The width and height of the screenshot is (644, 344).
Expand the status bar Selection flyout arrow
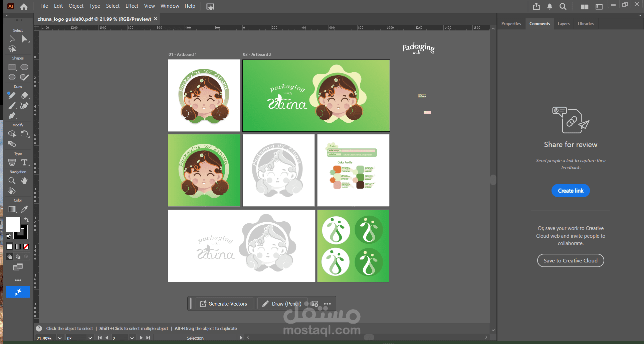click(x=241, y=338)
